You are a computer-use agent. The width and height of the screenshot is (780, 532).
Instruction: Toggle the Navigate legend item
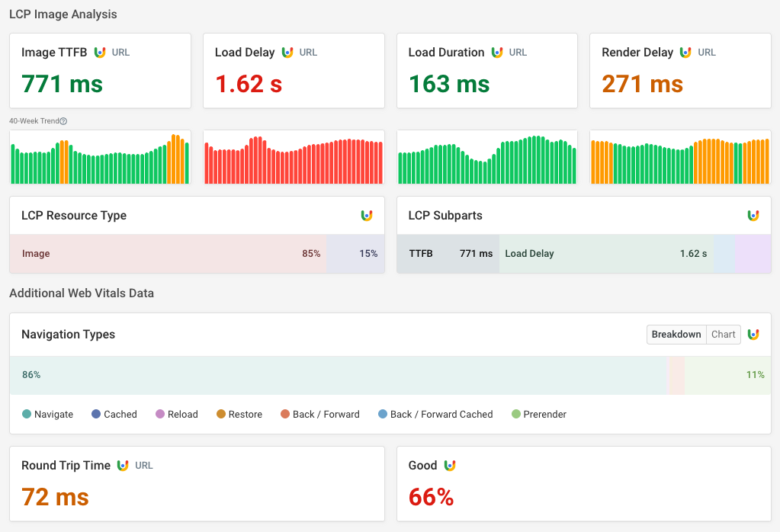point(47,415)
